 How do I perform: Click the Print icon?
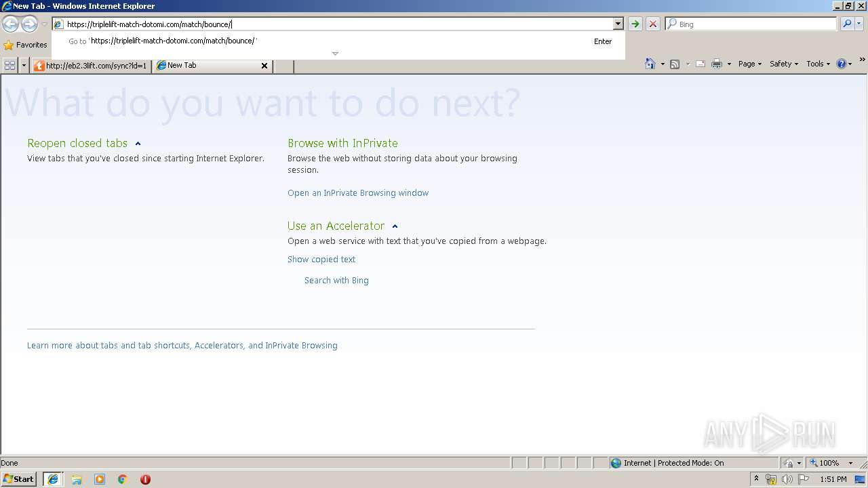point(717,64)
